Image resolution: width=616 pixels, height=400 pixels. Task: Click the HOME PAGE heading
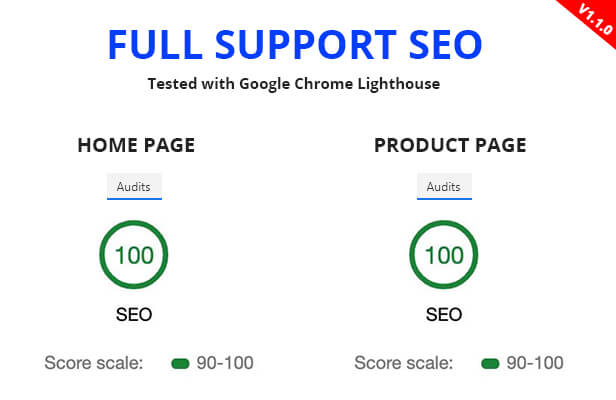tap(136, 145)
